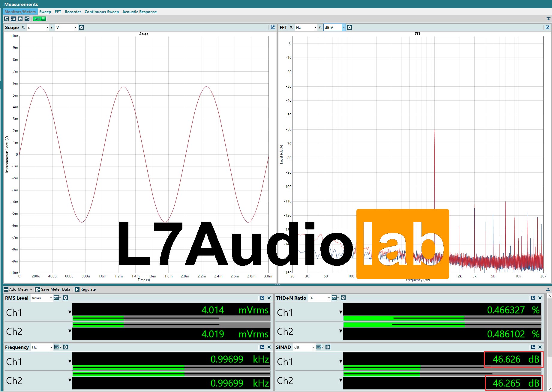Click the clock icon in the toolbar
This screenshot has width=552, height=392.
coord(20,19)
